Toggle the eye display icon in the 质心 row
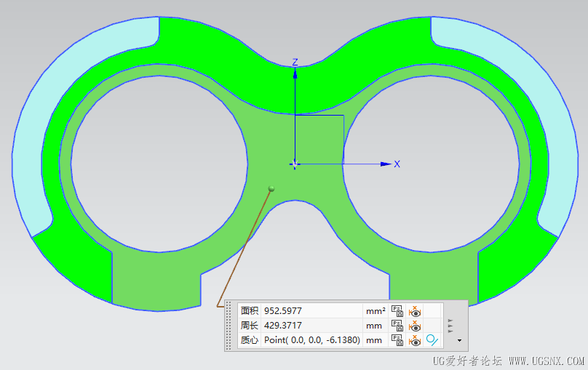This screenshot has height=370, width=588. click(414, 340)
